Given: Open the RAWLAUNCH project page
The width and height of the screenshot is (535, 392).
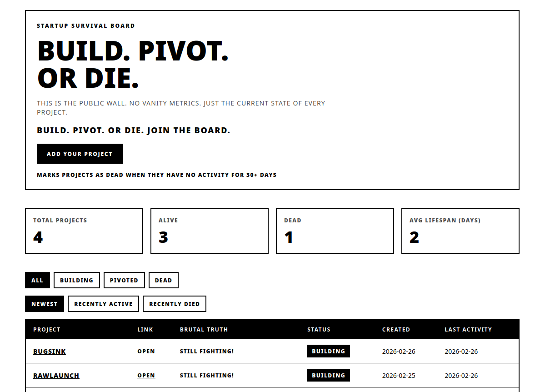Looking at the screenshot, I should pos(56,375).
